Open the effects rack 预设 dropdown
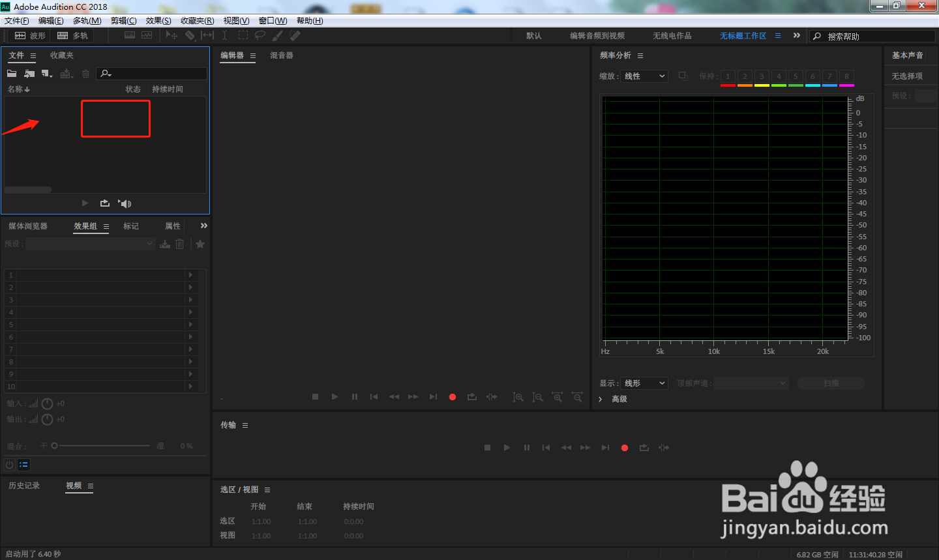 (90, 244)
